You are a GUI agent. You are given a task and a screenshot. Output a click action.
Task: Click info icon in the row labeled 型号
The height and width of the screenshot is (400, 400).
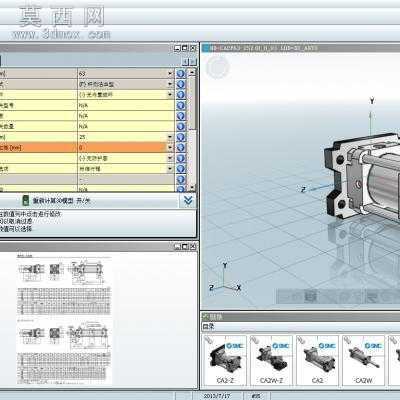coord(181,105)
